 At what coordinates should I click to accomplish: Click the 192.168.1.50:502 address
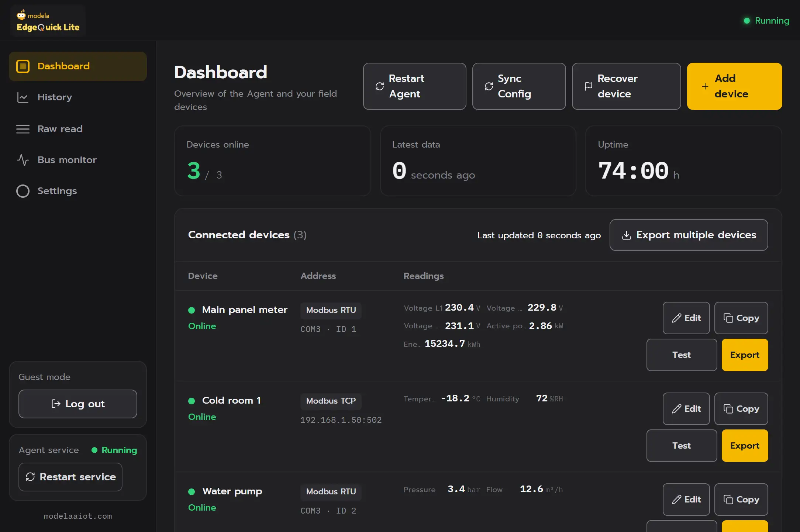341,420
